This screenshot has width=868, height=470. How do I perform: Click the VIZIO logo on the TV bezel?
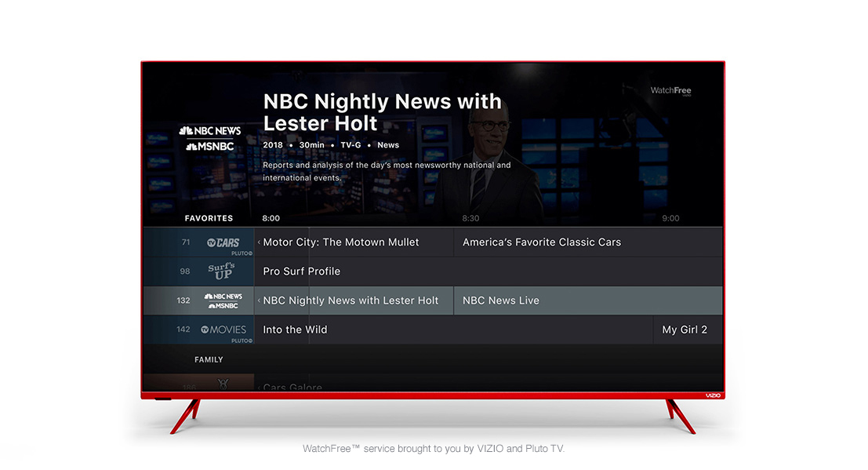point(713,395)
